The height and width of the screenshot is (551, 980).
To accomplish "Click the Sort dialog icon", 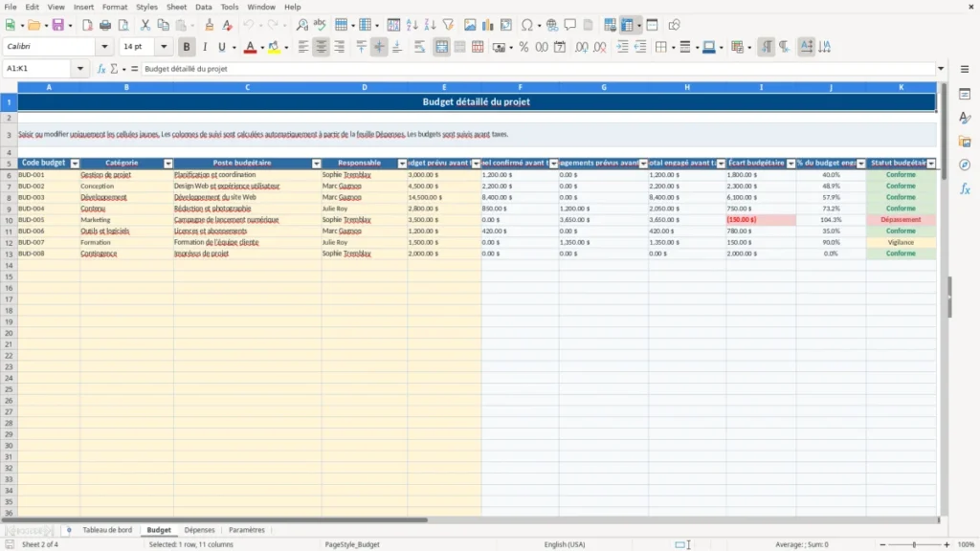I will click(x=393, y=25).
